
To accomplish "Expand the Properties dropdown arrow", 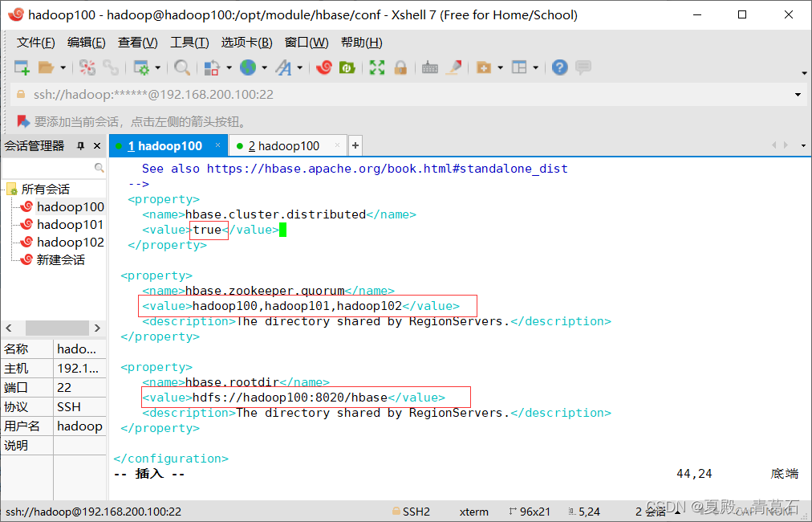I will click(158, 68).
